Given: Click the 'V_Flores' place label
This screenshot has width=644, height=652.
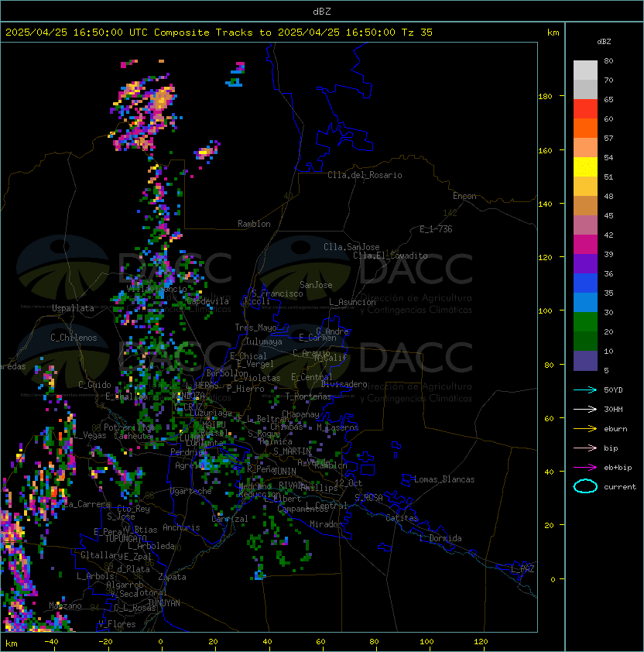Looking at the screenshot, I should [117, 624].
